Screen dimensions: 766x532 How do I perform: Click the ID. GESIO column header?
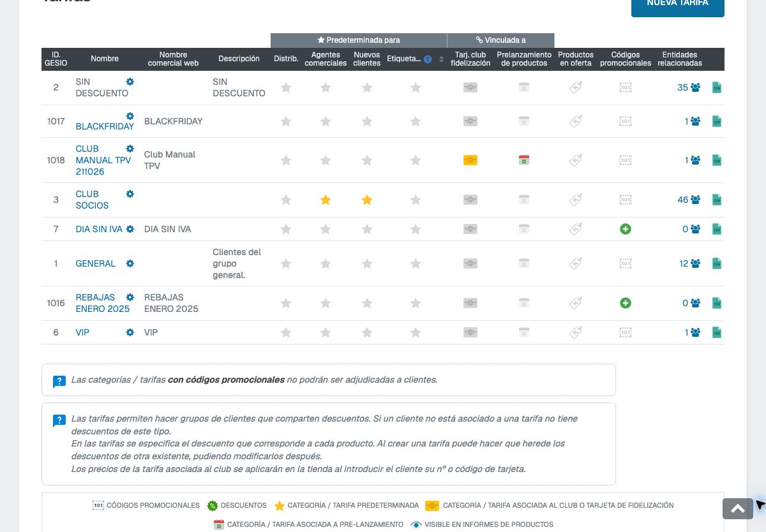pyautogui.click(x=56, y=59)
